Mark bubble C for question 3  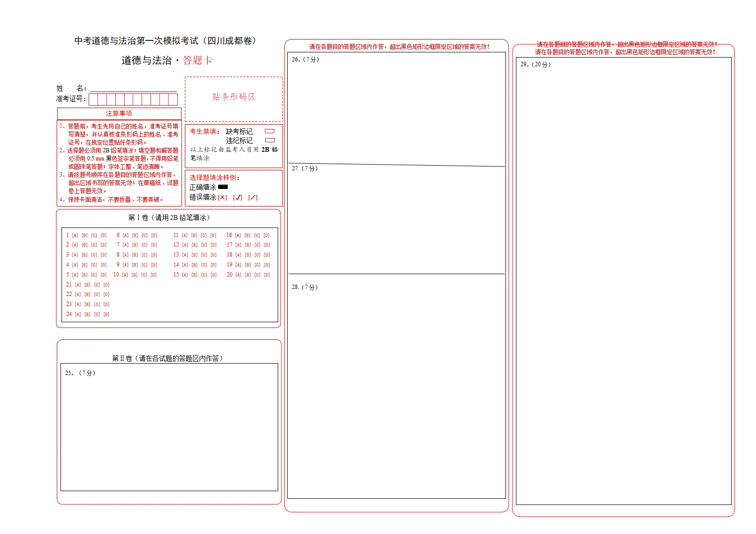tap(94, 255)
